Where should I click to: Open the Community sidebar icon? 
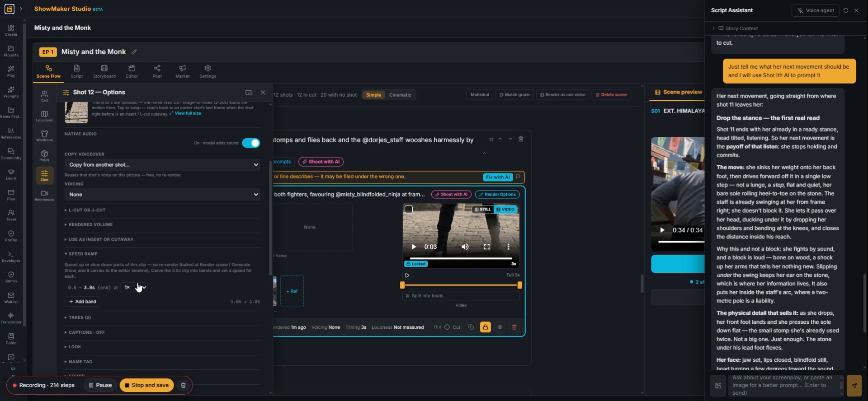tap(11, 154)
